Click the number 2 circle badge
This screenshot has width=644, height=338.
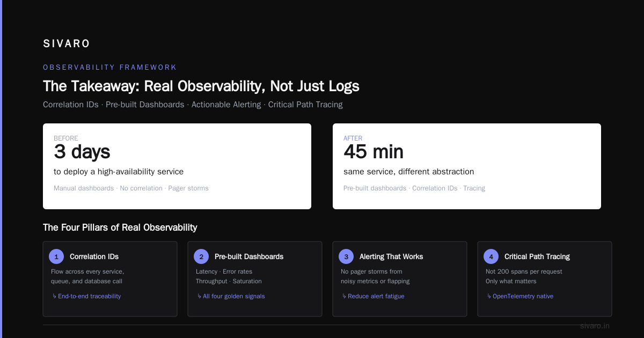[201, 256]
